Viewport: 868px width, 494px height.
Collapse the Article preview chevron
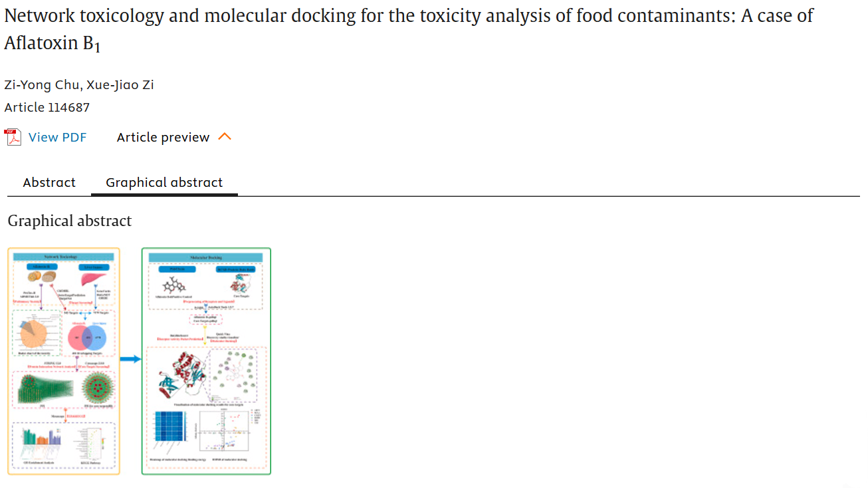tap(225, 137)
